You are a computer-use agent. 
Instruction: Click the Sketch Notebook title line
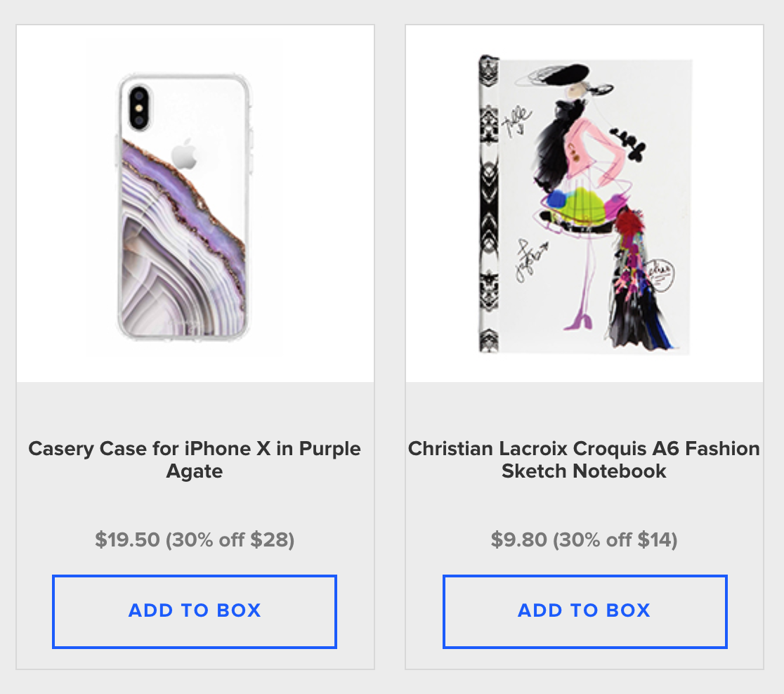(x=584, y=471)
